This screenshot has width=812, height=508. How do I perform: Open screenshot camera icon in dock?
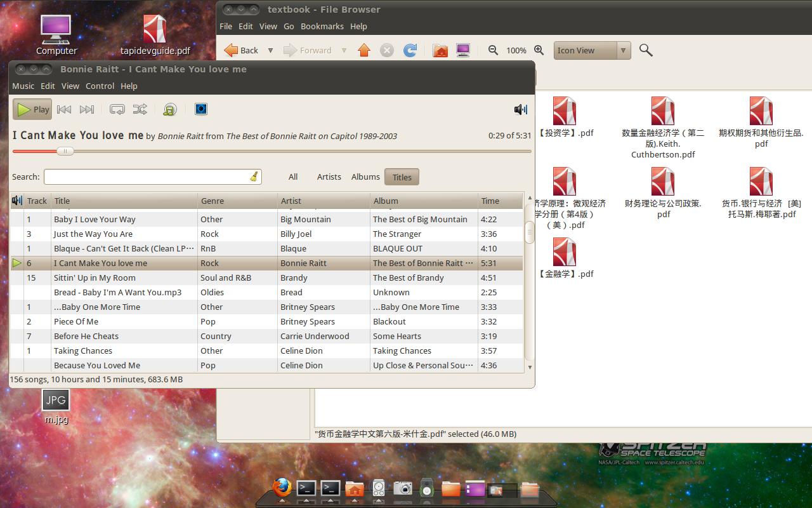click(403, 488)
